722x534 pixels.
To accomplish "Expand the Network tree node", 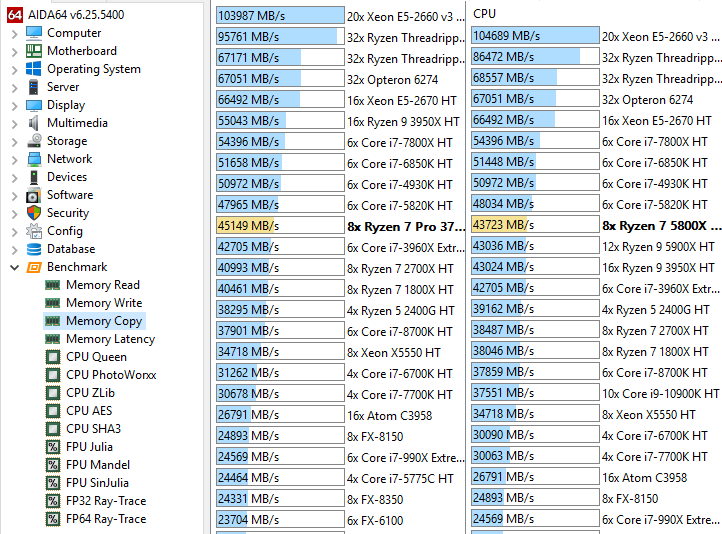I will [14, 159].
